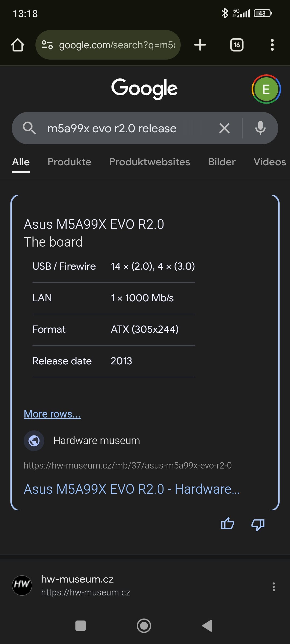Open Google account avatar E

click(x=266, y=89)
